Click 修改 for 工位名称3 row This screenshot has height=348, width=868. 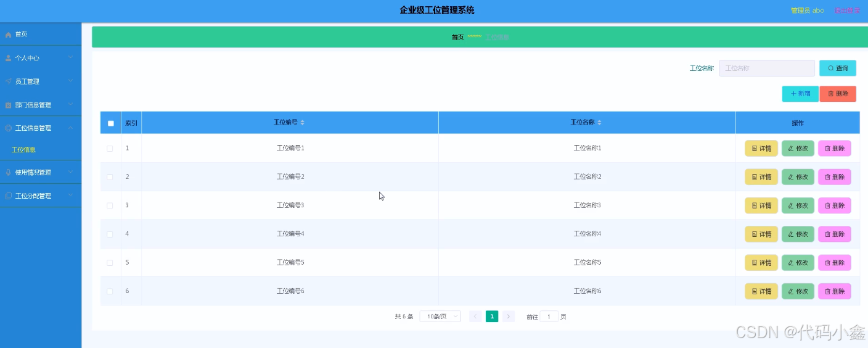(x=798, y=205)
